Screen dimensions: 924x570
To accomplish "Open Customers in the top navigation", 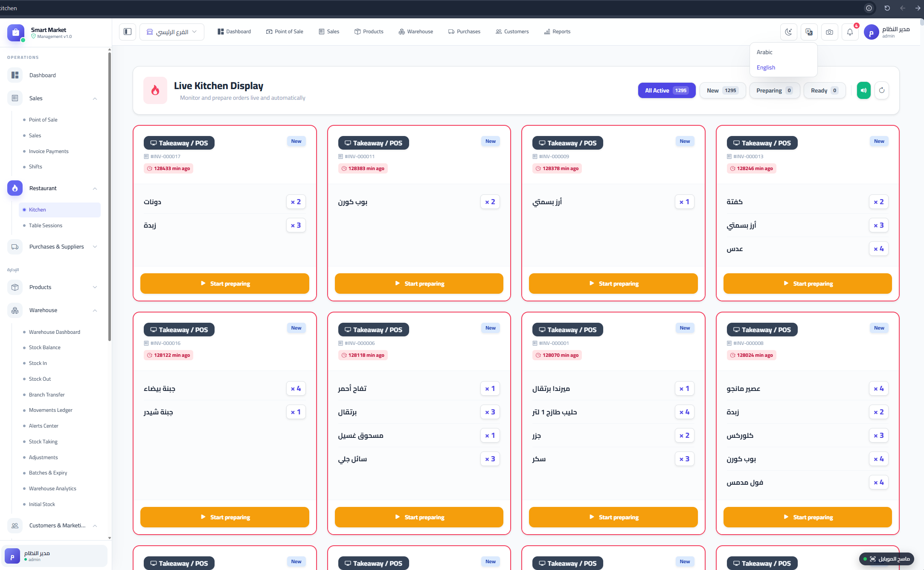I will (x=512, y=32).
